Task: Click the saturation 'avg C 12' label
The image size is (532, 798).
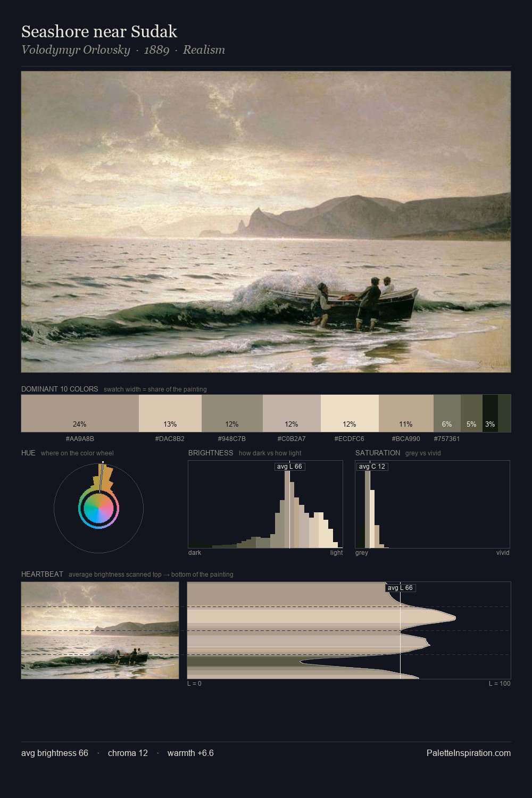Action: click(372, 467)
